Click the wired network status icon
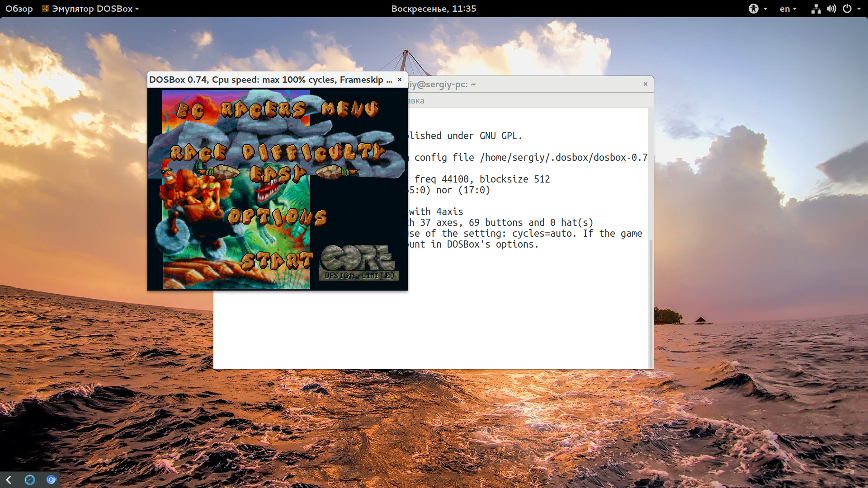The height and width of the screenshot is (488, 868). point(816,9)
